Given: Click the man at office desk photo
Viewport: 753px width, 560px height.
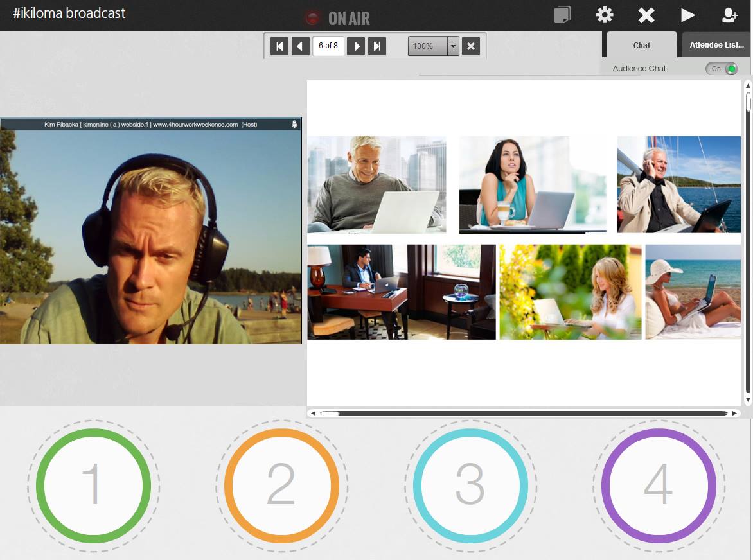Looking at the screenshot, I should (402, 292).
